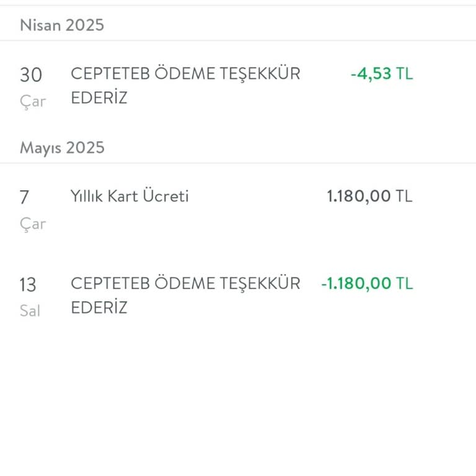The image size is (476, 476).
Task: Tap the Çar label under date 7
Action: pyautogui.click(x=32, y=224)
